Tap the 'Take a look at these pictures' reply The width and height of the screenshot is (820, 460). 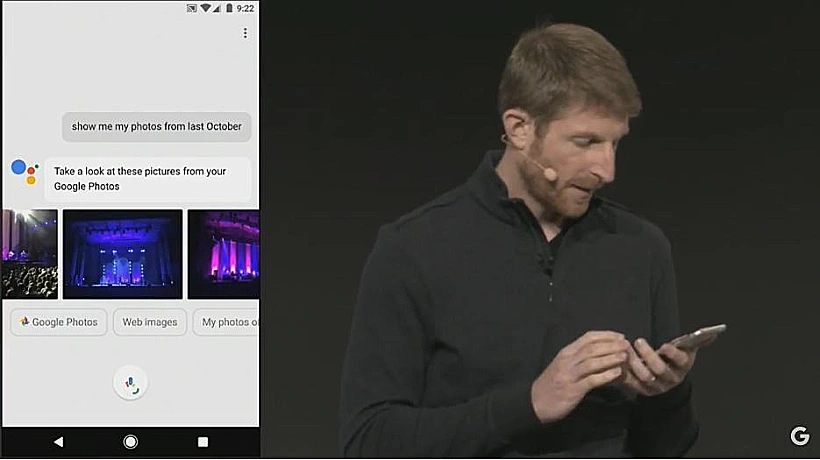pos(148,179)
